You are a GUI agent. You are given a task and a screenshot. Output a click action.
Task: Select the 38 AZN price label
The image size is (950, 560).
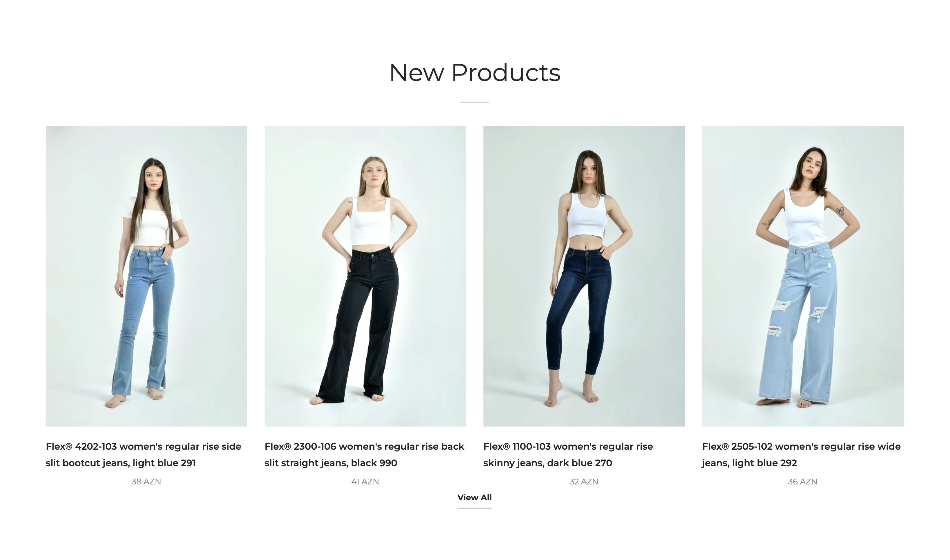coord(146,482)
